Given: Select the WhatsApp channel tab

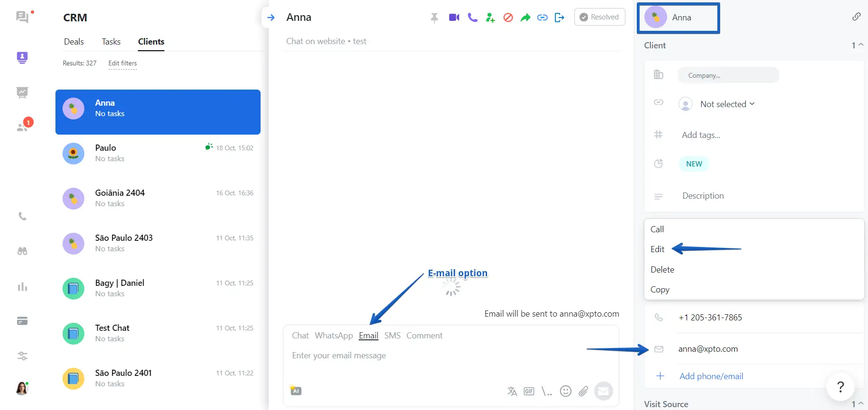Looking at the screenshot, I should [x=334, y=336].
